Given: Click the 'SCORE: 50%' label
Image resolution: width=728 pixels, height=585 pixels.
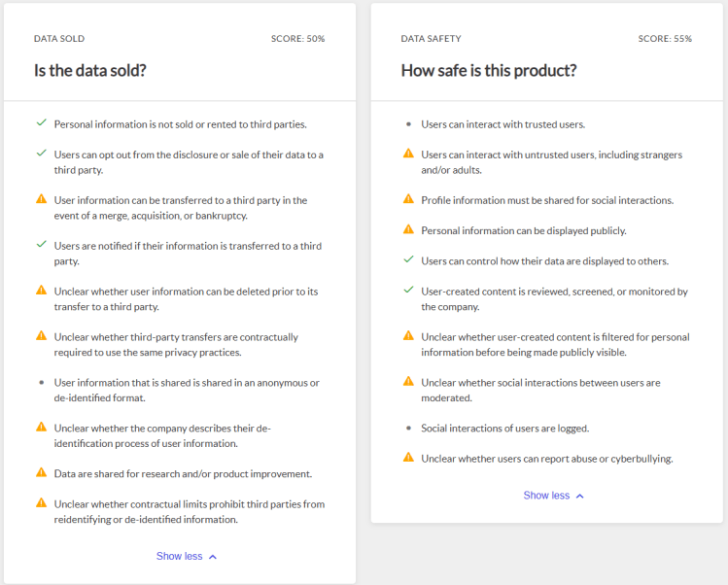Looking at the screenshot, I should [297, 39].
